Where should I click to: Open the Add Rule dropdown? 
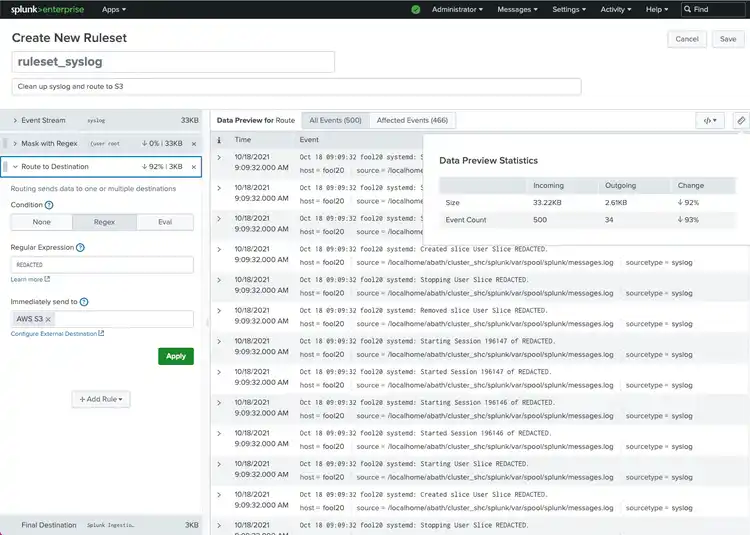pyautogui.click(x=101, y=399)
